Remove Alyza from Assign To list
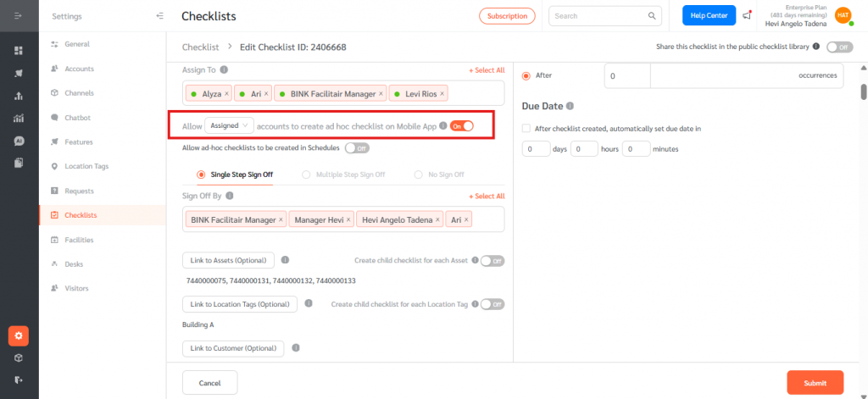868x399 pixels. [x=227, y=93]
